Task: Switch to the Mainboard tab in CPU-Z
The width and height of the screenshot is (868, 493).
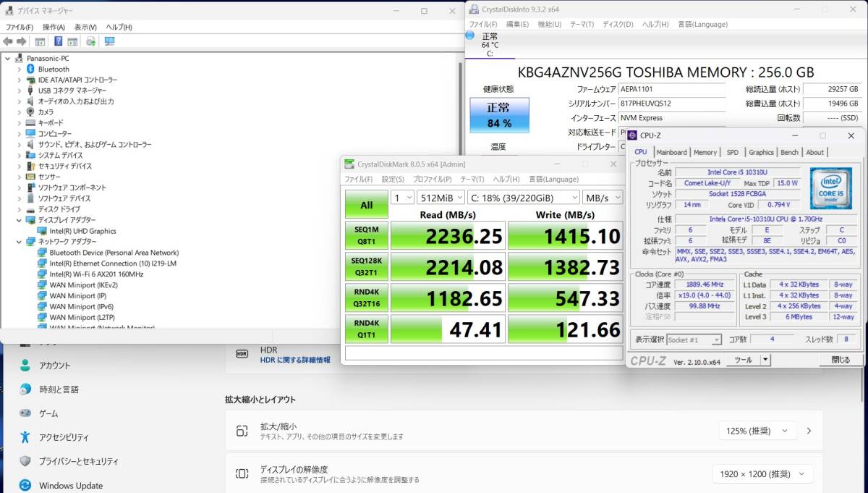Action: pos(671,152)
